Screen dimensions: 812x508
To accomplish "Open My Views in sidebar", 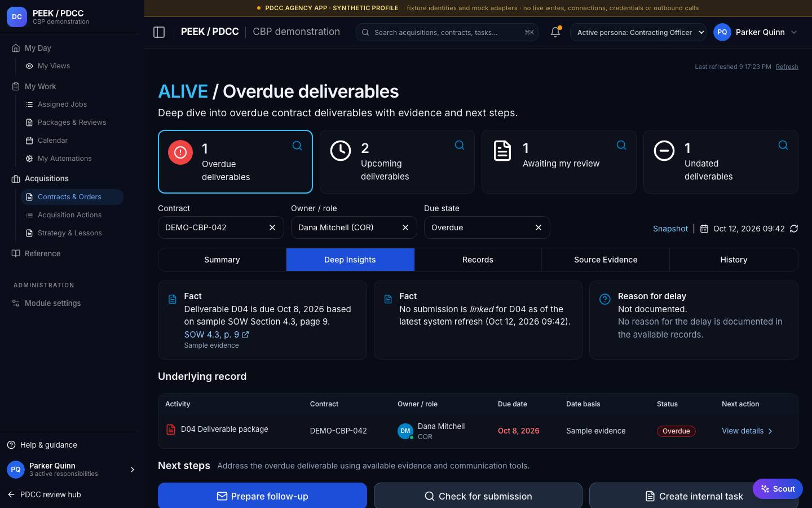I will click(54, 66).
